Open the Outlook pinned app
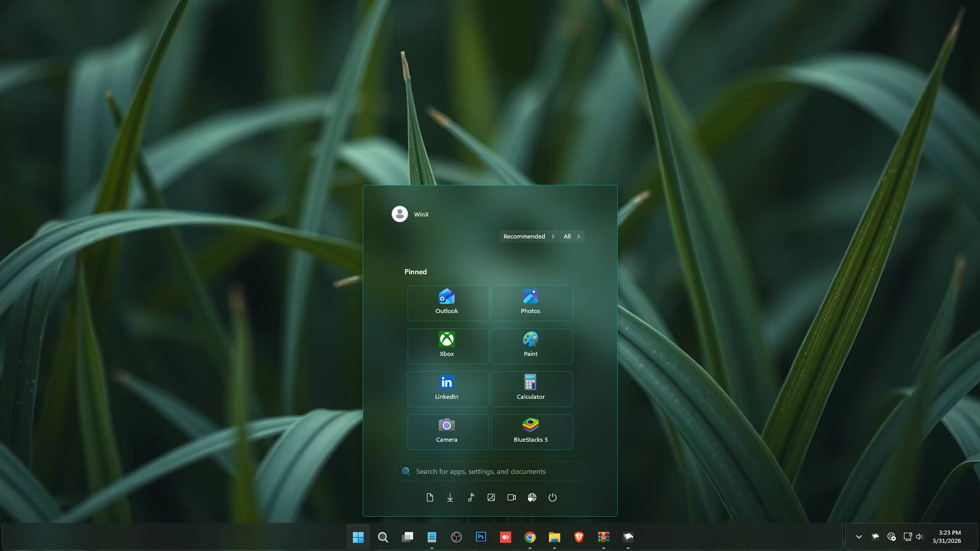 point(448,303)
